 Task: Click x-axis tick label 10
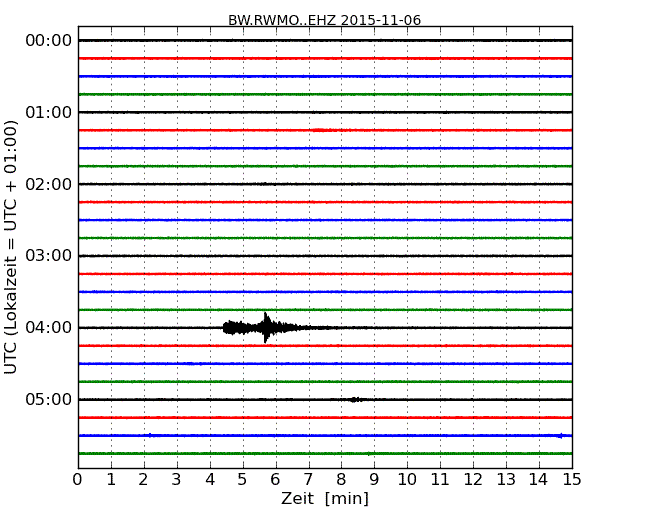(x=407, y=480)
